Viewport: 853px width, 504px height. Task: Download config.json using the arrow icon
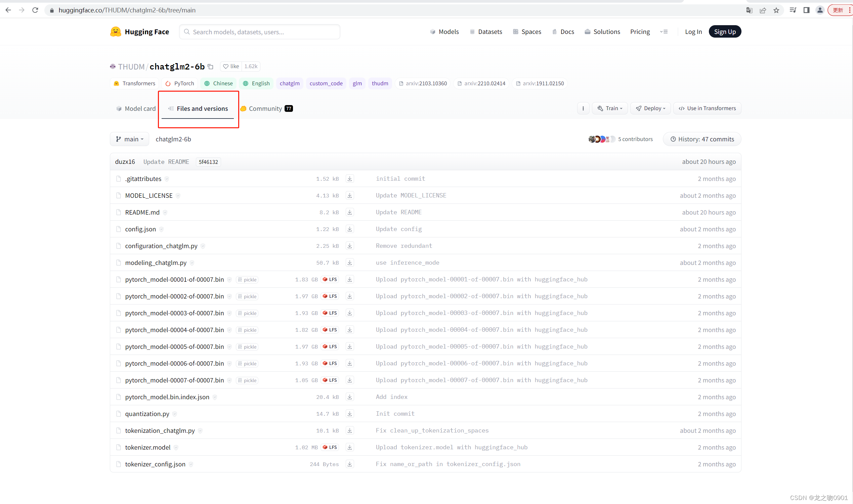point(349,229)
